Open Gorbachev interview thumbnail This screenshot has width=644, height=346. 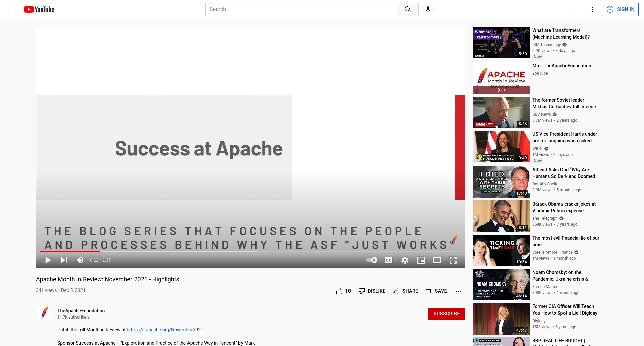click(501, 112)
